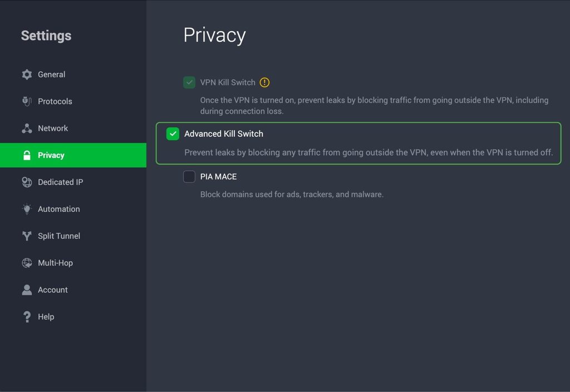Click the Privacy padlock icon
This screenshot has height=392, width=570.
coord(27,155)
